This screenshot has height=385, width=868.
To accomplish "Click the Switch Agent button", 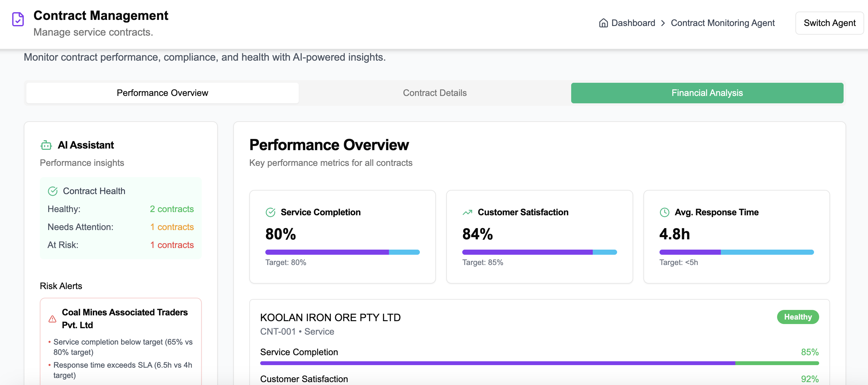I will click(829, 23).
